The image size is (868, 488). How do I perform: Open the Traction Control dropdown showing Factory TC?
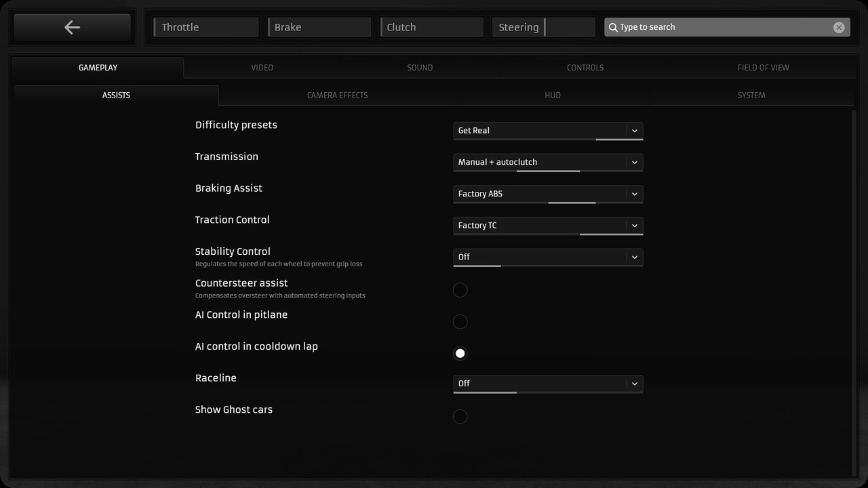pos(548,226)
